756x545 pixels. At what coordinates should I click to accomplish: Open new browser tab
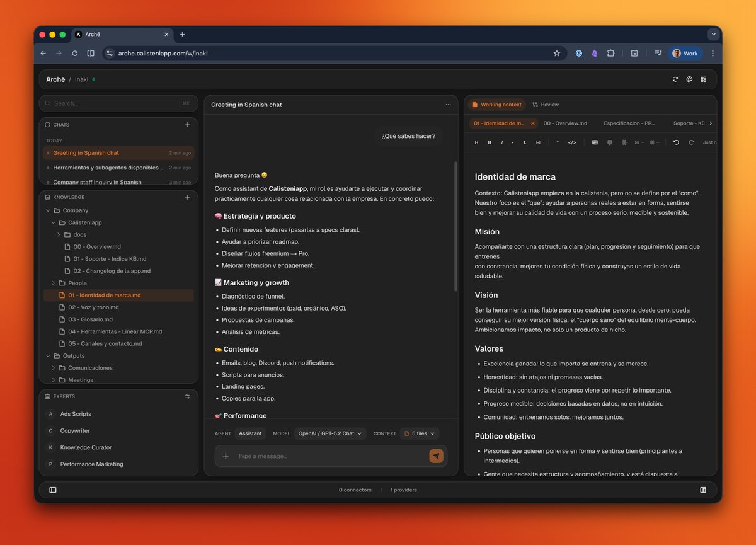tap(183, 35)
